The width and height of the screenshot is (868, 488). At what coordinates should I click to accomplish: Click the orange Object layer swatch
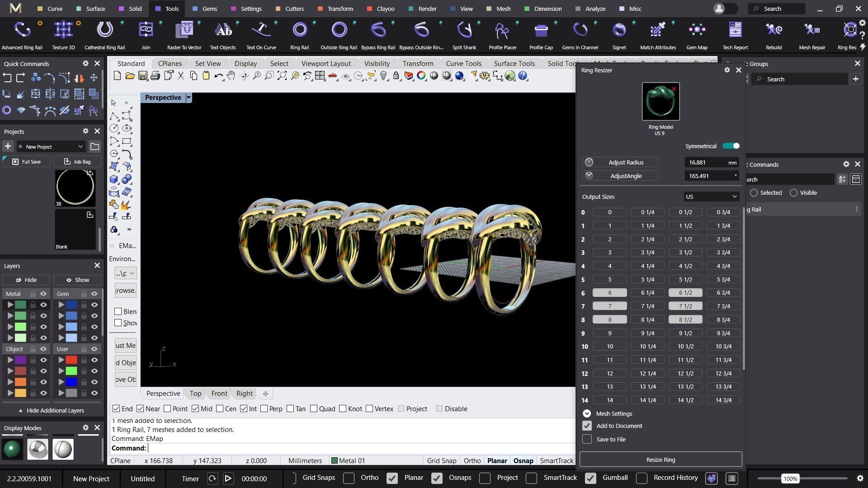[20, 382]
